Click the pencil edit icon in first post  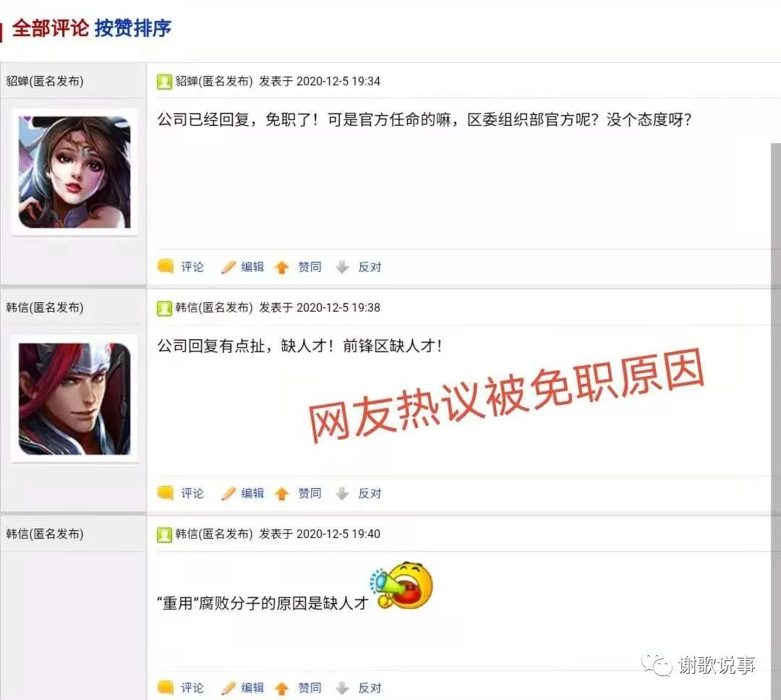tap(228, 267)
